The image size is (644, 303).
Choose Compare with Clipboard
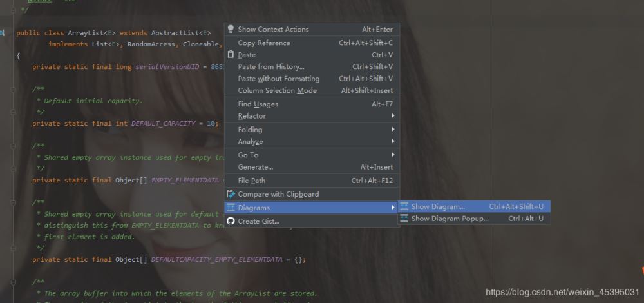pos(312,194)
